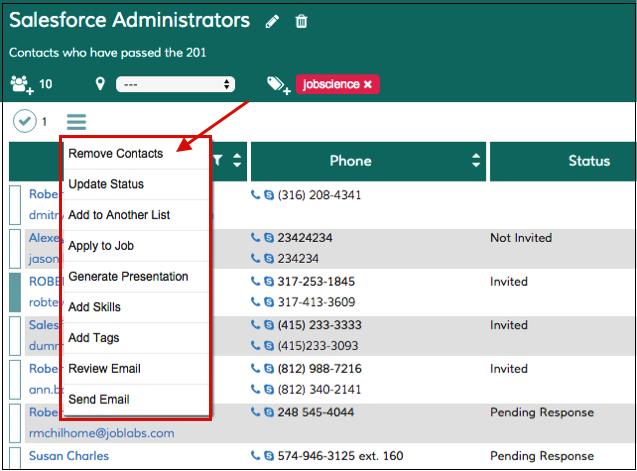Check the rmchilhome@joblabs.com row checkbox
637x471 pixels.
pos(15,423)
